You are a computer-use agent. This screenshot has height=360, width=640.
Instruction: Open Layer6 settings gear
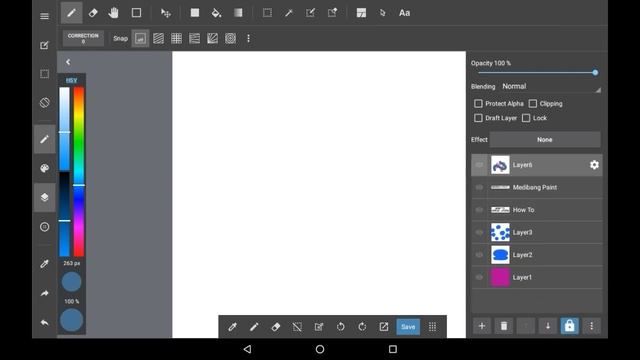pos(594,164)
